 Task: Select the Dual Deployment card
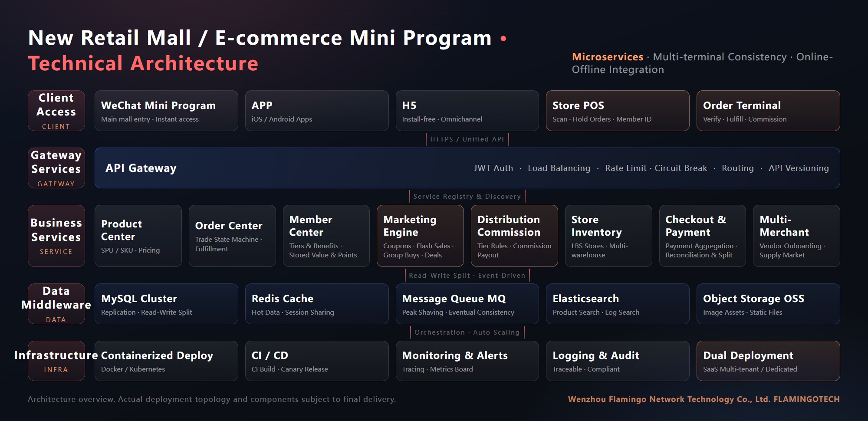(768, 361)
